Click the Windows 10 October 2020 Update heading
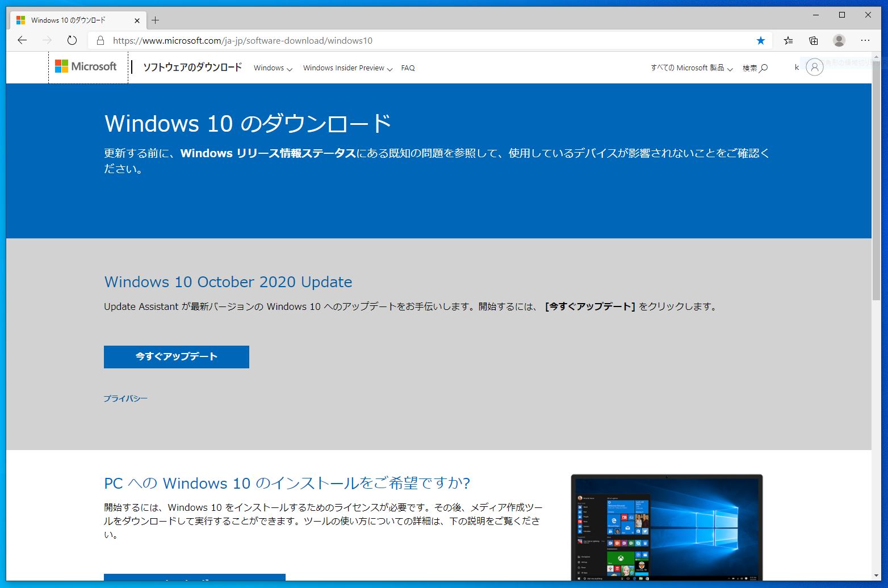 pyautogui.click(x=228, y=282)
